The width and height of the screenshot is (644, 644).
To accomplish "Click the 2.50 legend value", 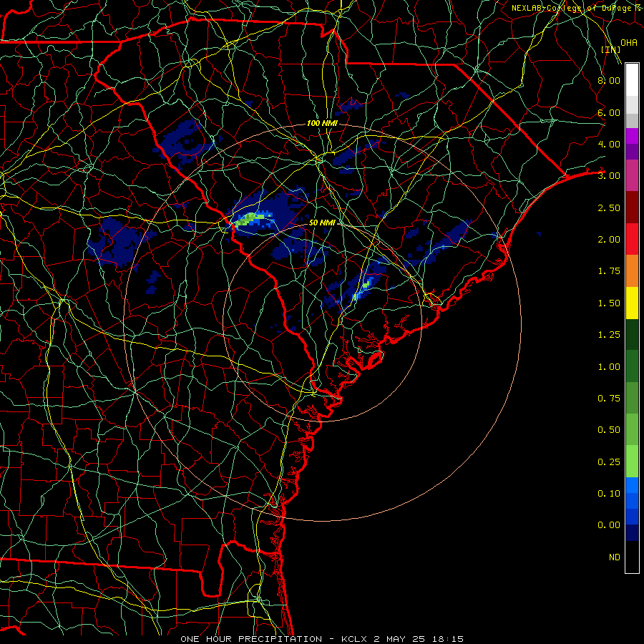I will 609,208.
